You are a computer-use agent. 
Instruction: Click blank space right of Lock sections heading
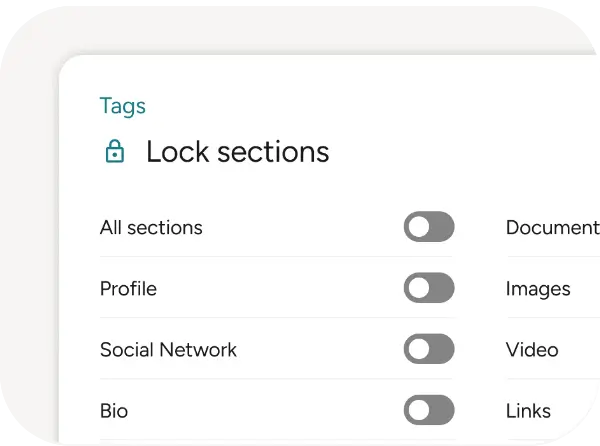tap(460, 152)
